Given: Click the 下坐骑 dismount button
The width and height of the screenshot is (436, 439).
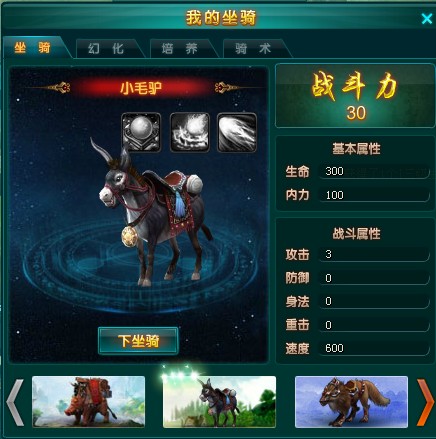Looking at the screenshot, I should [138, 341].
